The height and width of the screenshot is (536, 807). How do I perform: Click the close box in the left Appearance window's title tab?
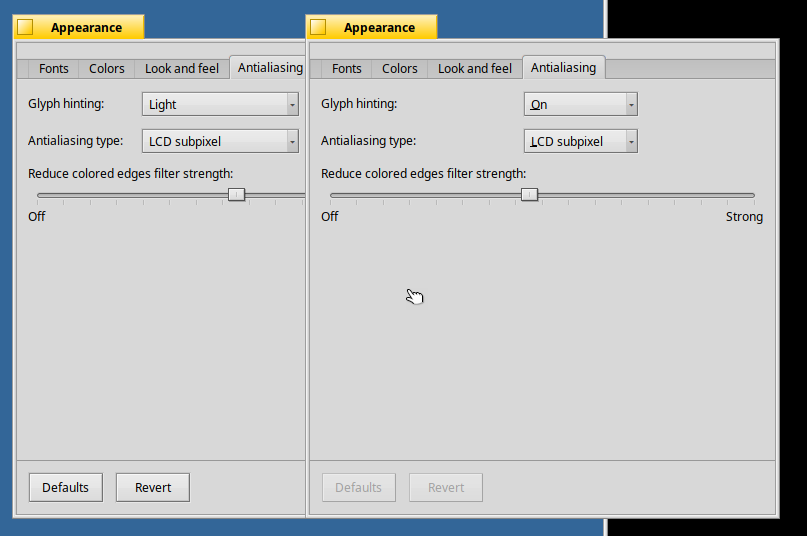[x=25, y=27]
